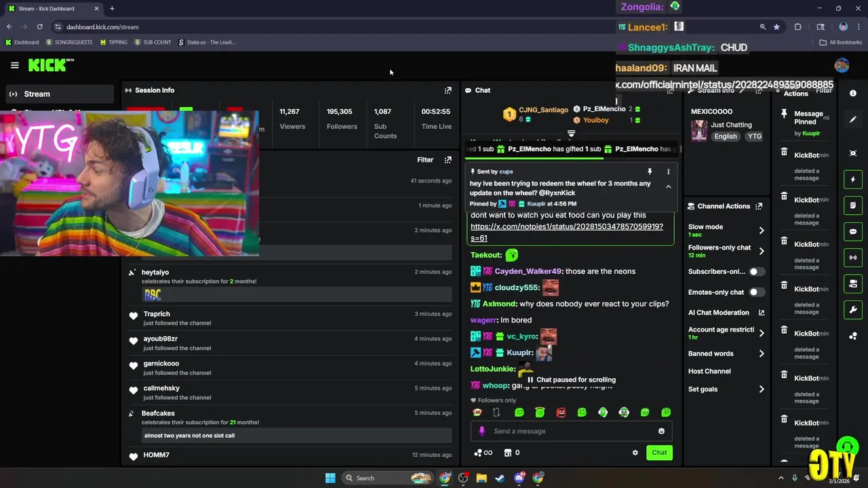Click Chat paused for scrolling banner

[572, 380]
